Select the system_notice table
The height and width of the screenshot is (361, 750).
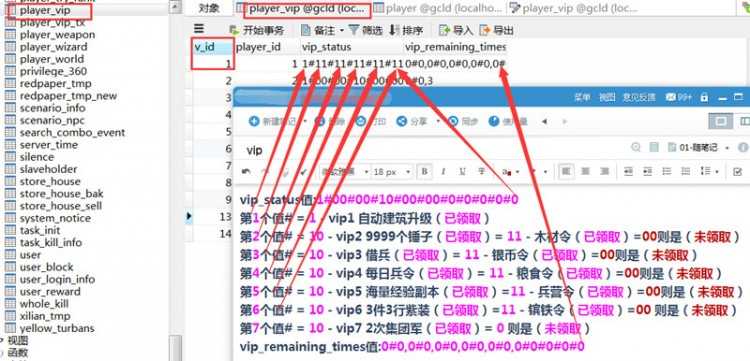coord(55,218)
